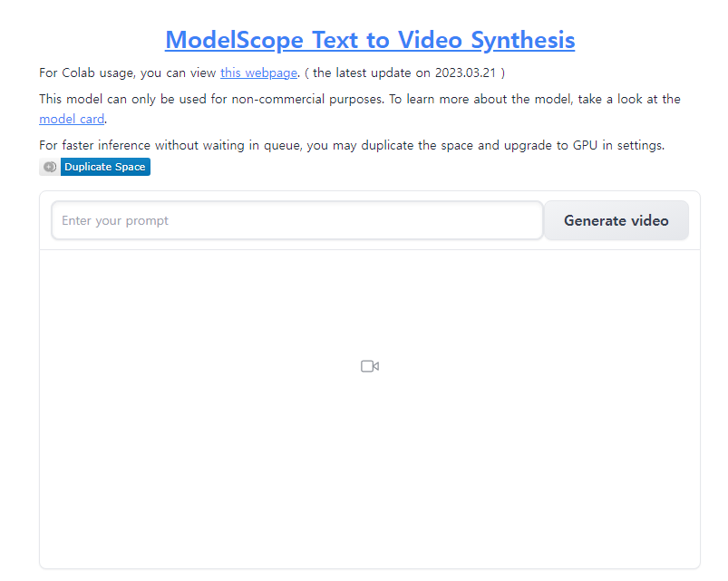This screenshot has width=728, height=581.
Task: Click the Hugging Face icon beside Duplicate Space
Action: 50,167
